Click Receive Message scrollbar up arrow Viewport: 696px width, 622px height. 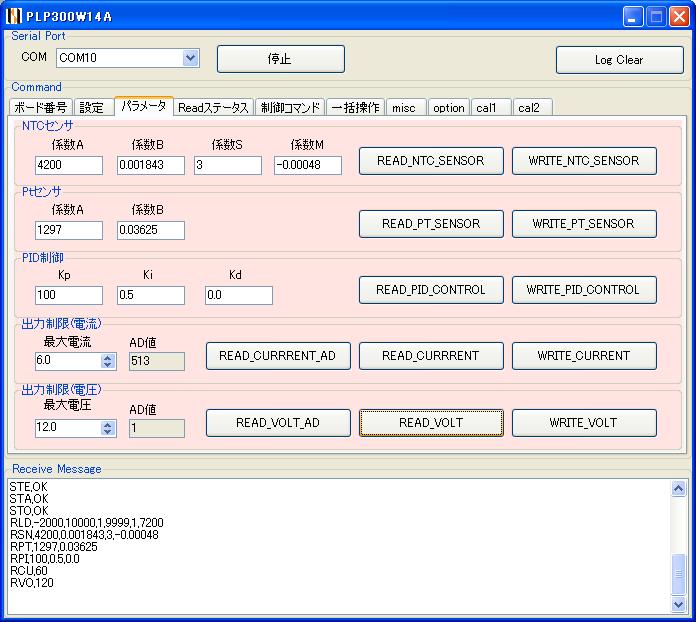click(678, 488)
